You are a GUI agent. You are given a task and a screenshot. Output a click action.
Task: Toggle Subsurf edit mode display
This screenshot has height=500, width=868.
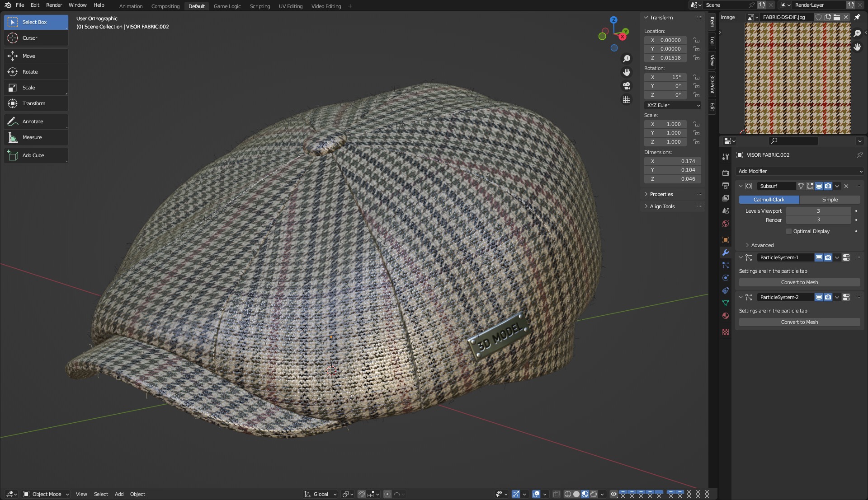tap(810, 186)
